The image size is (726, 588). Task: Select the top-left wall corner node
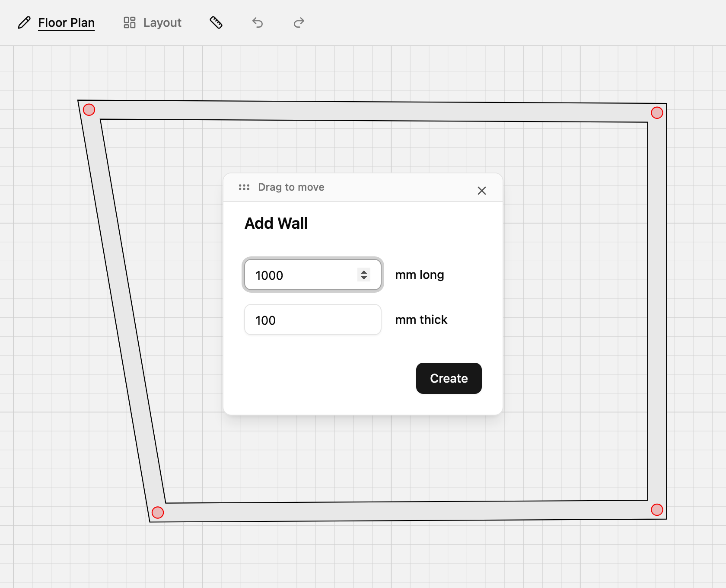pyautogui.click(x=89, y=110)
